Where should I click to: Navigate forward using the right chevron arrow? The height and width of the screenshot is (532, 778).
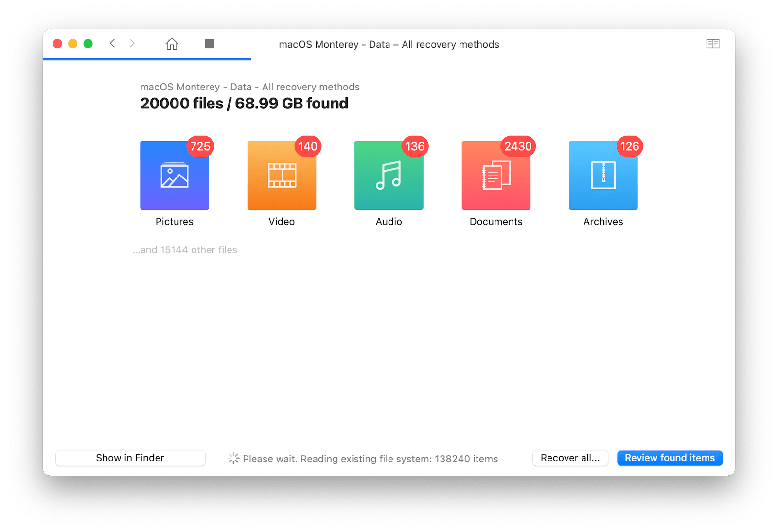[x=132, y=43]
